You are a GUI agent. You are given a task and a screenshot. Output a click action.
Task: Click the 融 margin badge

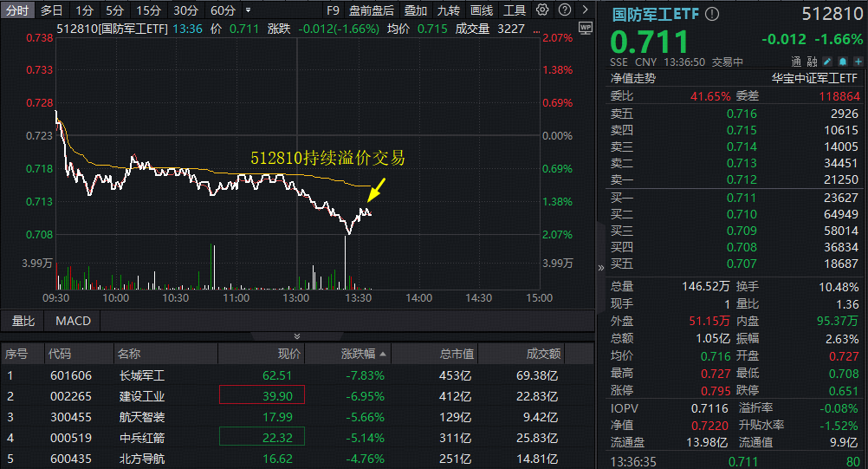812,62
